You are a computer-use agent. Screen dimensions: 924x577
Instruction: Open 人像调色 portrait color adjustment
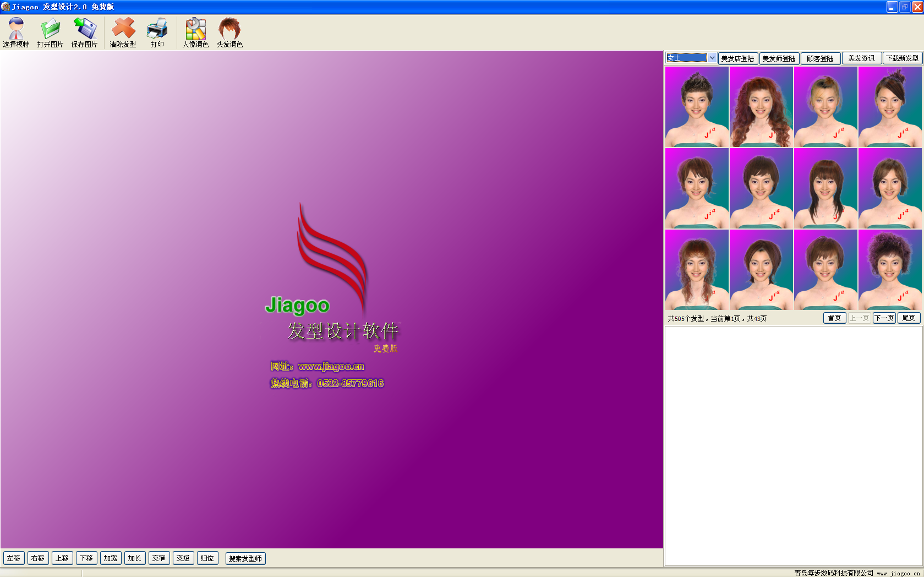pos(195,32)
